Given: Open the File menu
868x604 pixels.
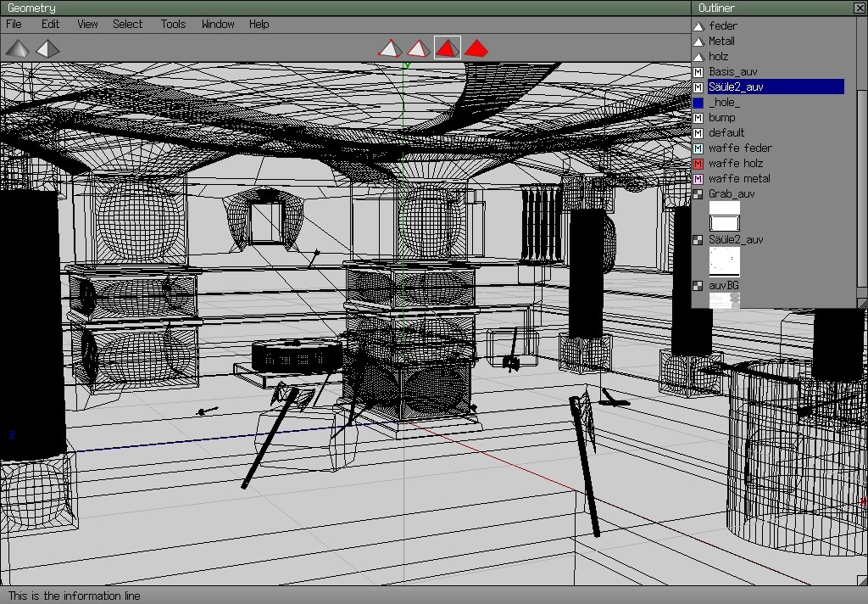Looking at the screenshot, I should point(14,25).
